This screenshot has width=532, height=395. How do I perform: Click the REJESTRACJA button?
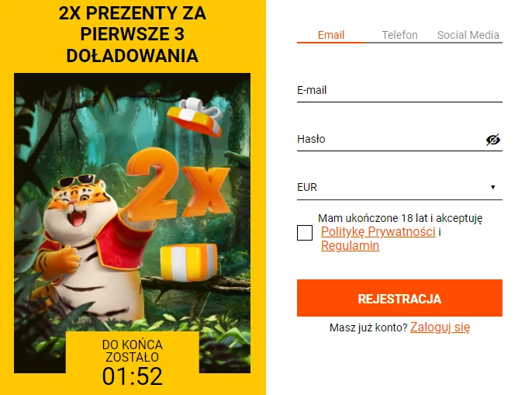(x=399, y=298)
